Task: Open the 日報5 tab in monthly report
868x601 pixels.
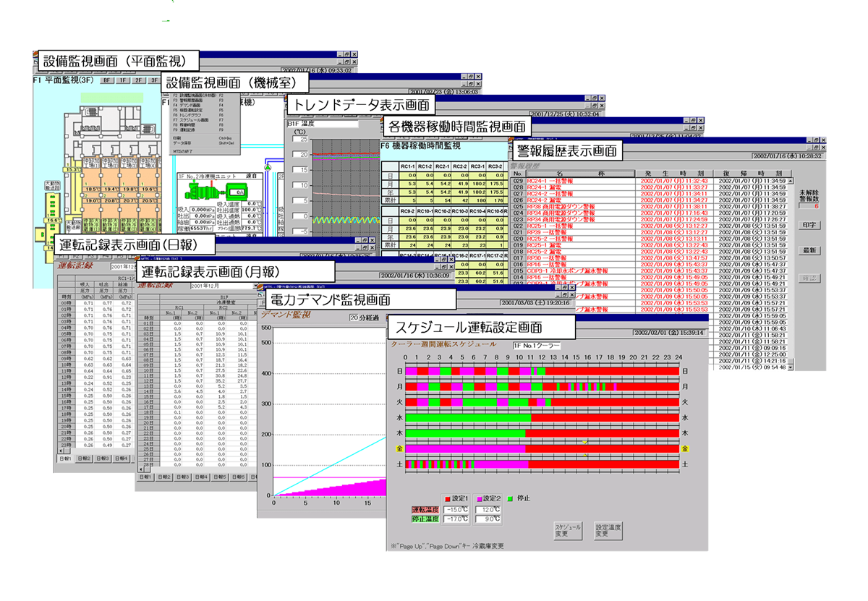Action: 220,477
